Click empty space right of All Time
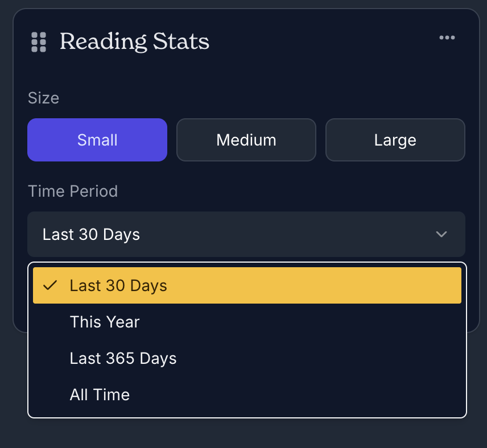 point(296,395)
